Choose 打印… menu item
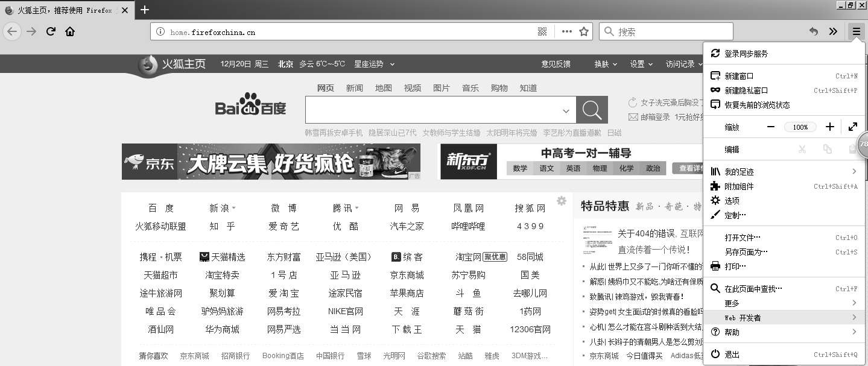The image size is (868, 366). [x=784, y=267]
